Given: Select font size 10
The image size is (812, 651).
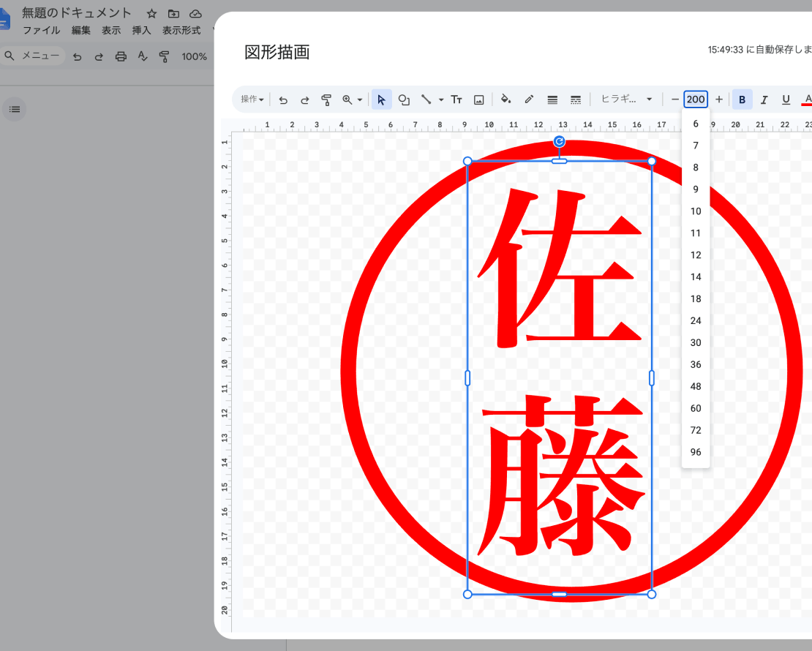Looking at the screenshot, I should point(696,211).
